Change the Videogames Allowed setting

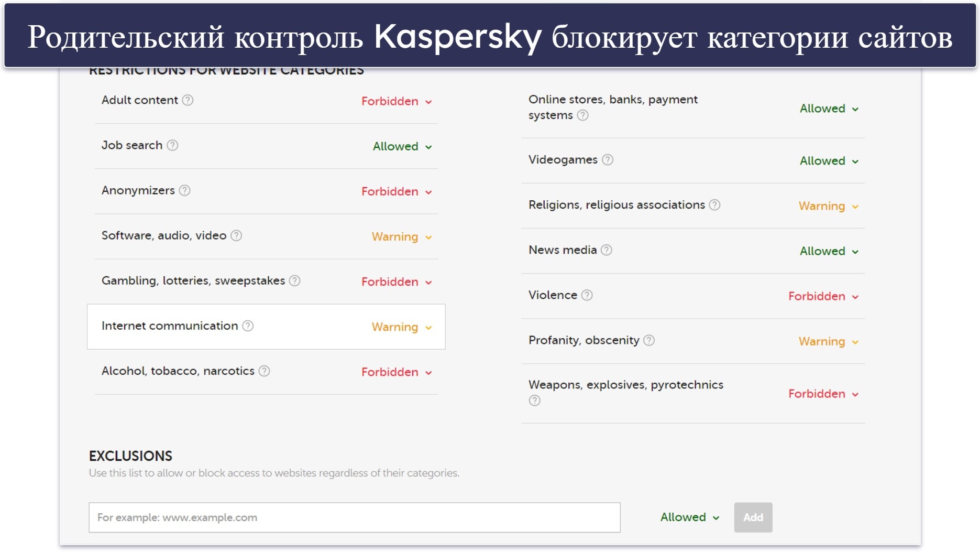829,161
